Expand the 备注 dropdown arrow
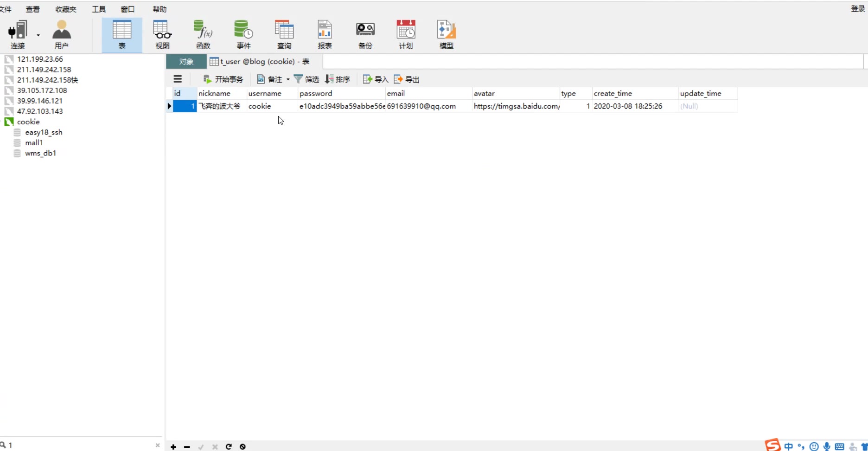 pos(288,79)
